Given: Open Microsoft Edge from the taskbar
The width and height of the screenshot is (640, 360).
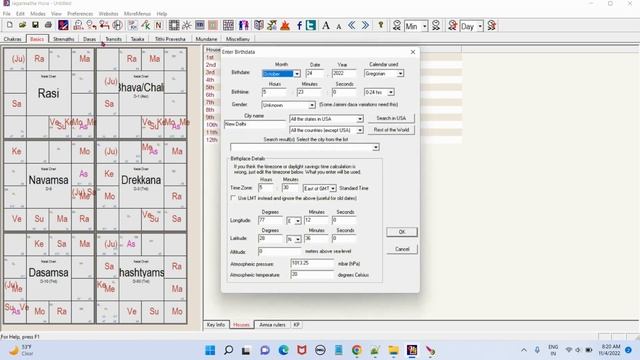Looking at the screenshot, I should pyautogui.click(x=284, y=350).
